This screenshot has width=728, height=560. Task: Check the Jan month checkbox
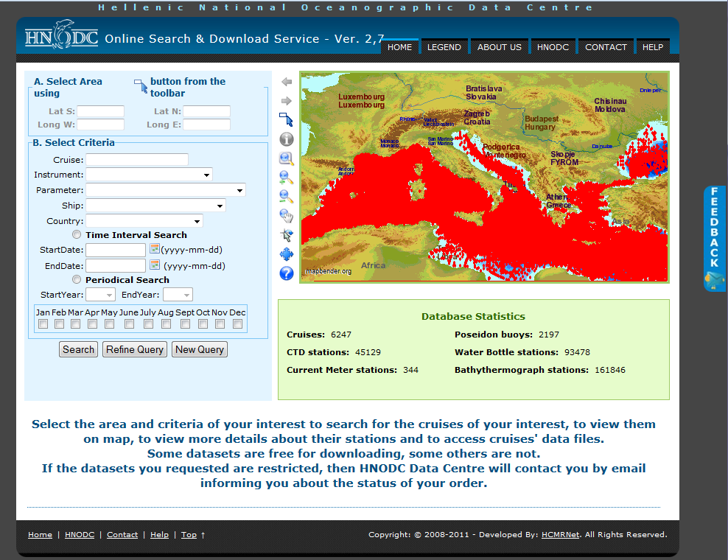tap(43, 323)
